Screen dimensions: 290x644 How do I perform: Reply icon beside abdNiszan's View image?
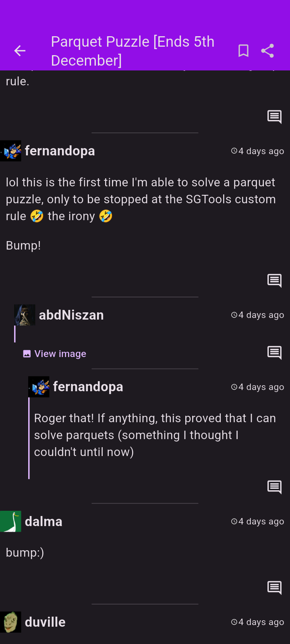pyautogui.click(x=274, y=353)
